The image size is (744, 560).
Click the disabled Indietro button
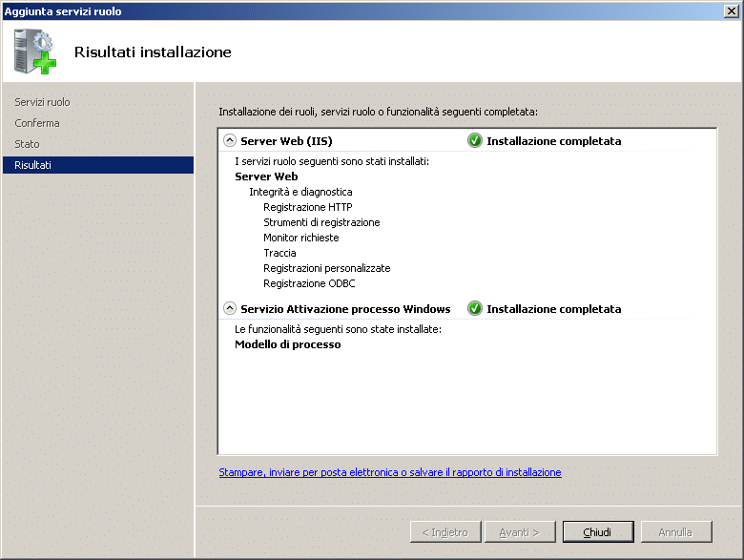pyautogui.click(x=445, y=532)
